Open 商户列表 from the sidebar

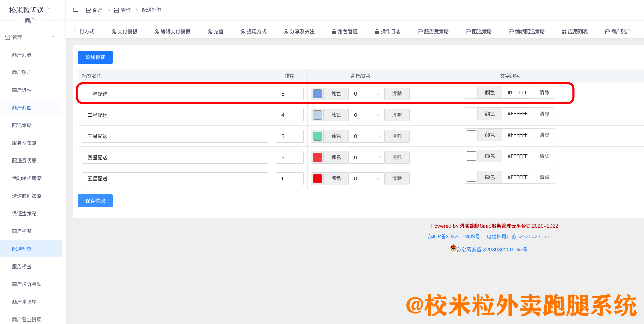coord(22,55)
